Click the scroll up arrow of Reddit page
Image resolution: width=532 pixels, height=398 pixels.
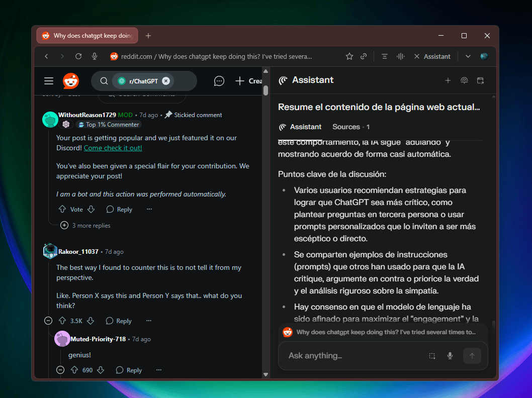266,71
